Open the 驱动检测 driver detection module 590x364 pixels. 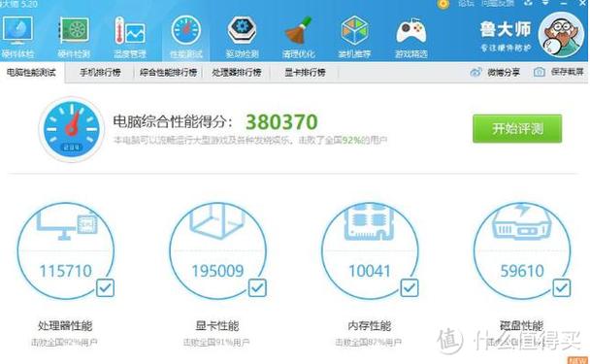click(242, 37)
